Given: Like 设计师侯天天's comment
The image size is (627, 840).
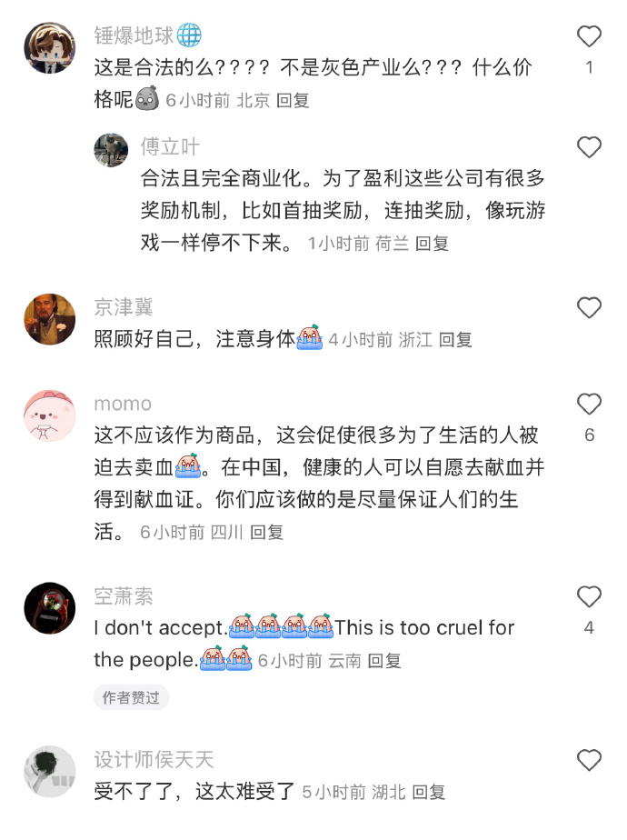Looking at the screenshot, I should click(x=589, y=760).
